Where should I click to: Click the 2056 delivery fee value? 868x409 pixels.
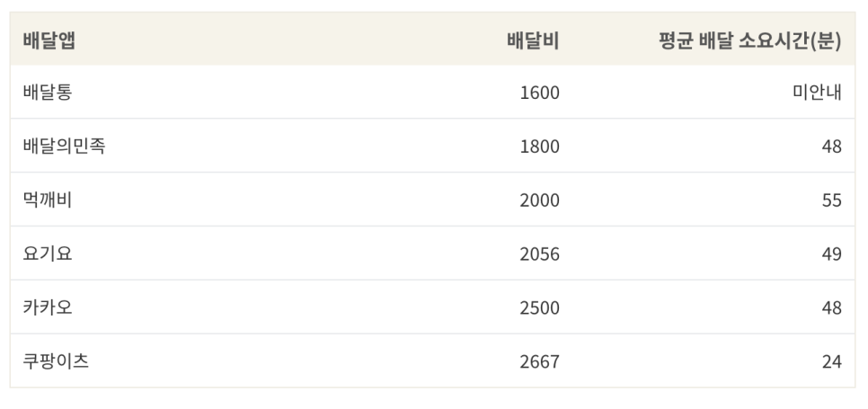(x=540, y=254)
